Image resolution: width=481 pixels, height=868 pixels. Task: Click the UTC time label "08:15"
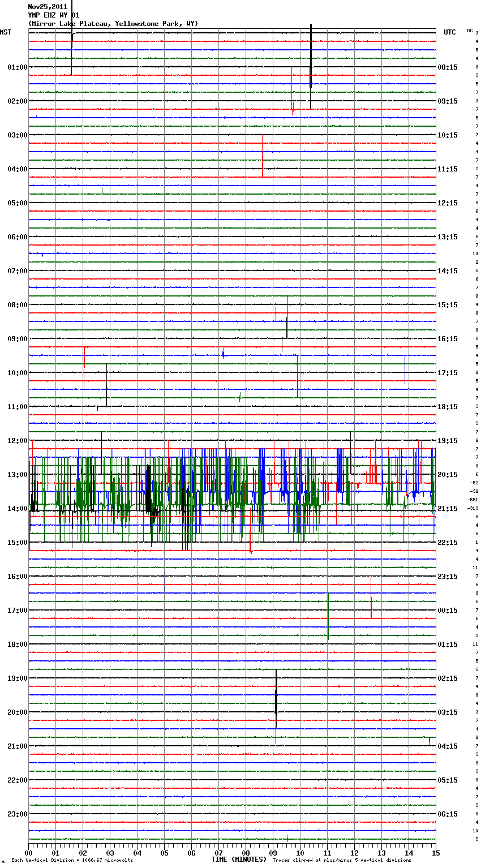(448, 67)
